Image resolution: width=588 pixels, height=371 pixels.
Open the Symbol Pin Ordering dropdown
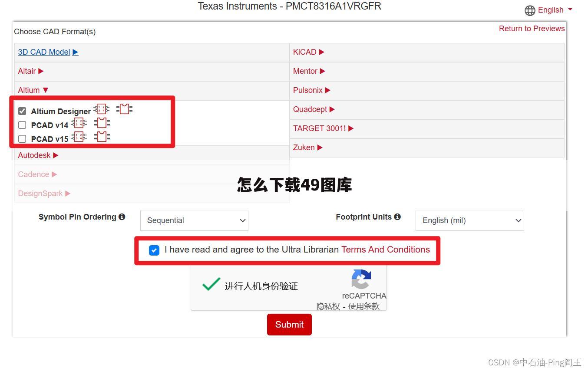click(194, 220)
